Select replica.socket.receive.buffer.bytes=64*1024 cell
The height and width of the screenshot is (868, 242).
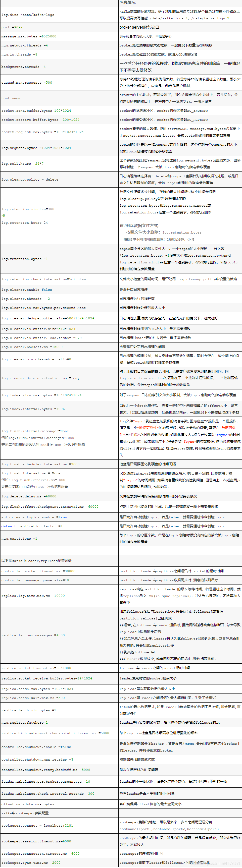59,679
